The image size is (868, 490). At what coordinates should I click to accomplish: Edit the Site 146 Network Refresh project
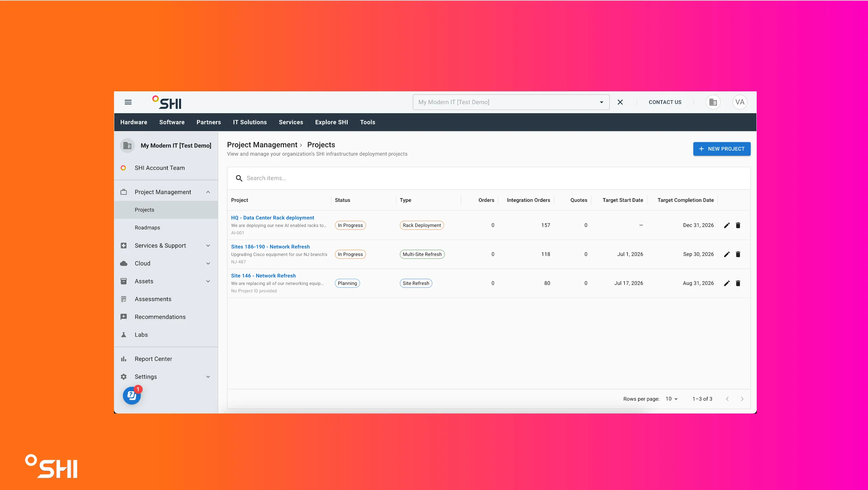[x=727, y=283]
